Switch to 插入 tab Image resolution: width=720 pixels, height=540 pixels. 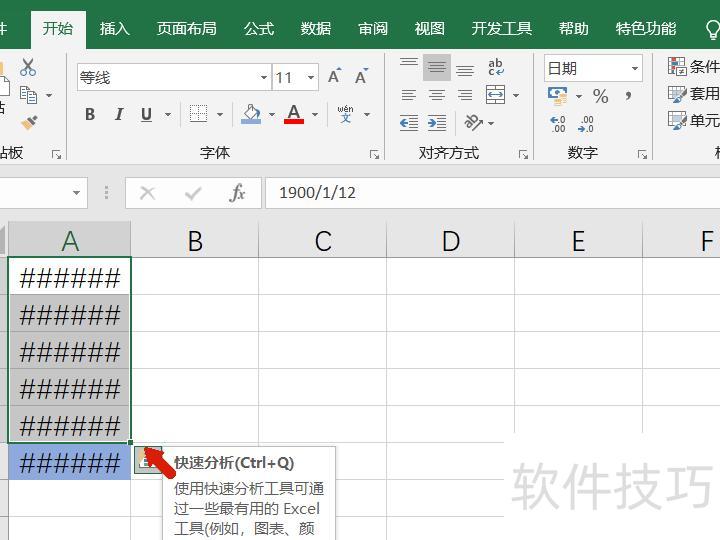coord(115,28)
